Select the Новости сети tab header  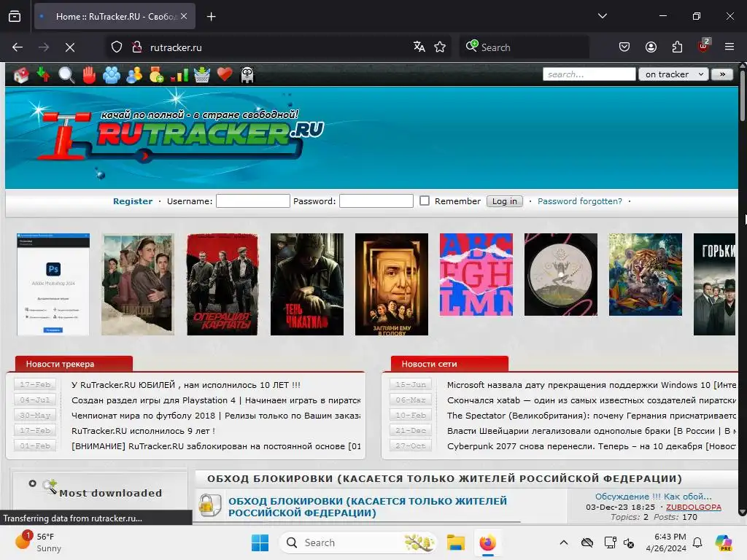tap(449, 364)
